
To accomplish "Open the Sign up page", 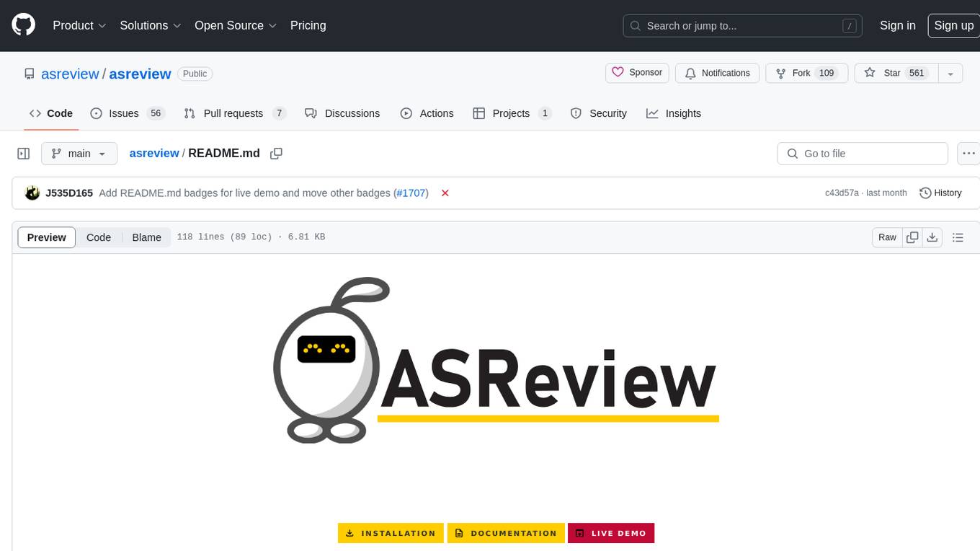I will [953, 25].
